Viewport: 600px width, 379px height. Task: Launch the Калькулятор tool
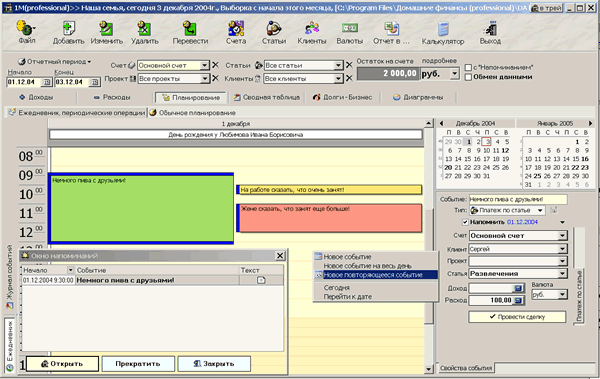pyautogui.click(x=443, y=33)
